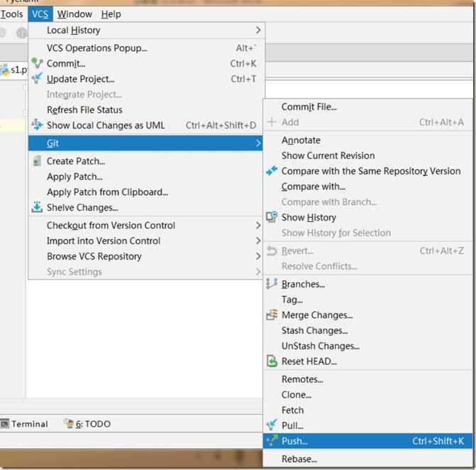Select Commit File... in Git submenu
The height and width of the screenshot is (470, 476).
pyautogui.click(x=367, y=106)
